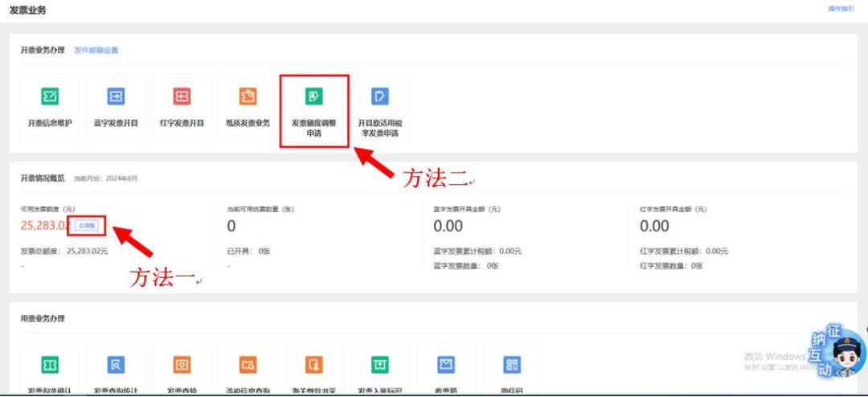Viewport: 868px width, 397px height.
Task: Click 蓝字发票数量：0张 text
Action: click(x=466, y=266)
